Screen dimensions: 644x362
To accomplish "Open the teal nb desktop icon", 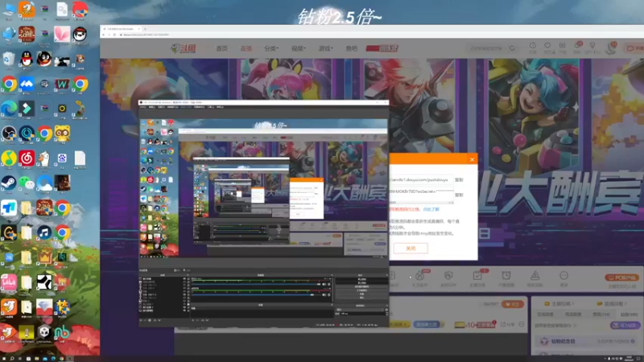I will 62,331.
